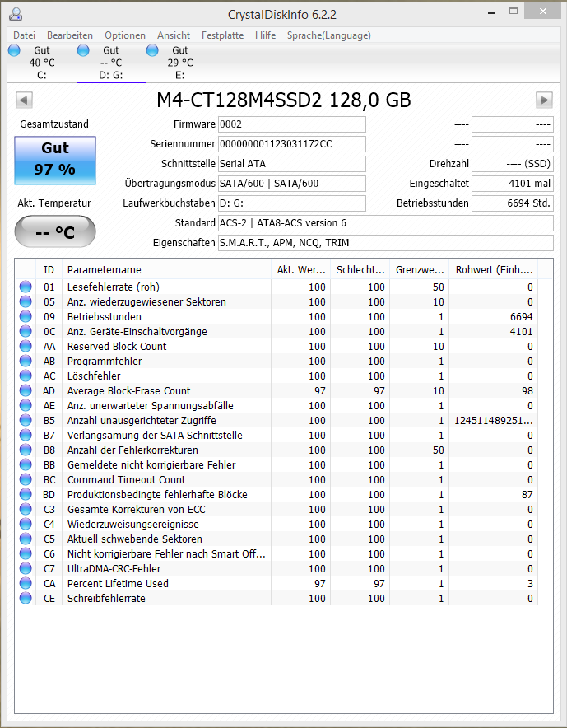Open the Festplatte menu

point(222,35)
